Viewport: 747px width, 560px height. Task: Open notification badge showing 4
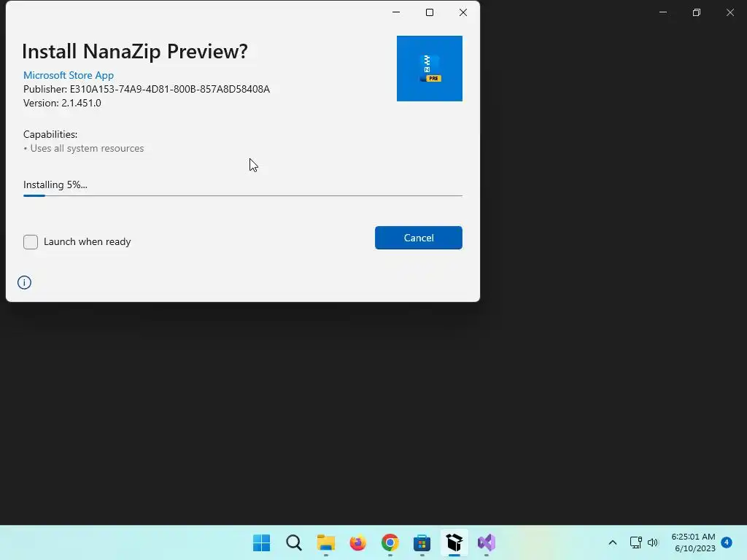tap(727, 542)
